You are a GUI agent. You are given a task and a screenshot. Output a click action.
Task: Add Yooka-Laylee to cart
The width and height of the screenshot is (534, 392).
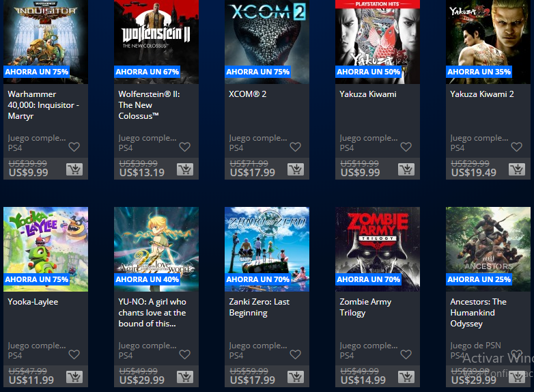click(x=74, y=377)
